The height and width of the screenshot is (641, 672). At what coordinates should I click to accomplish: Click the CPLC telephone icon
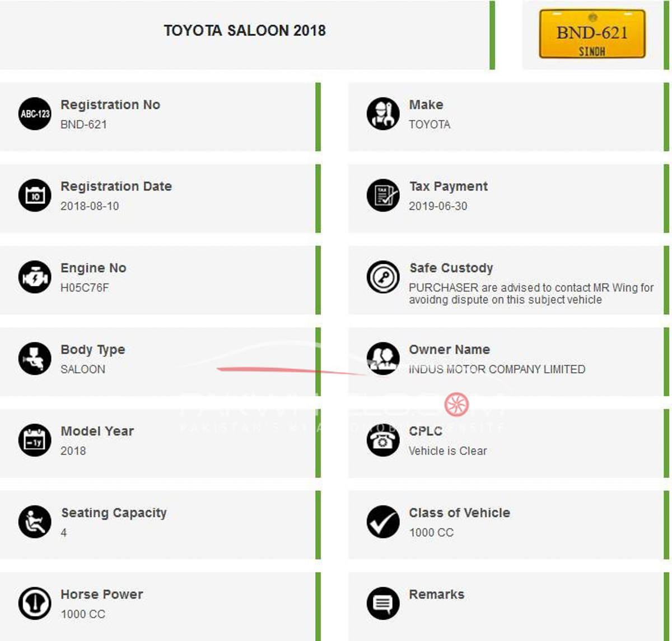point(383,440)
